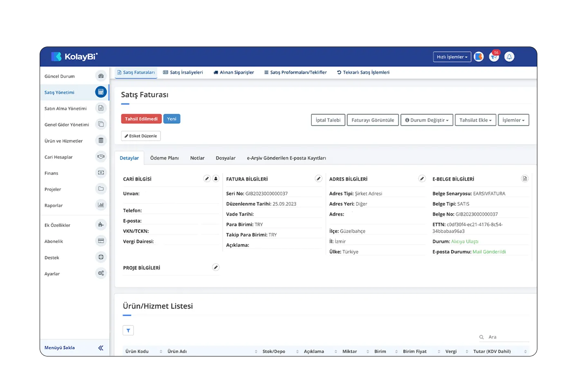Viewport: 577px width, 392px height.
Task: Click the İptal Talebi button
Action: [328, 120]
